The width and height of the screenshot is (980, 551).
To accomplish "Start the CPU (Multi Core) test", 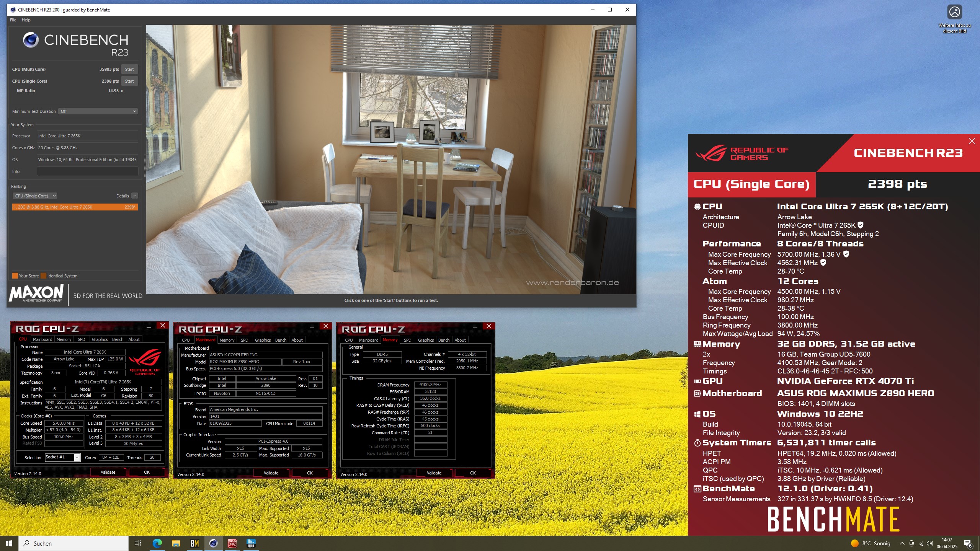I will pyautogui.click(x=129, y=69).
